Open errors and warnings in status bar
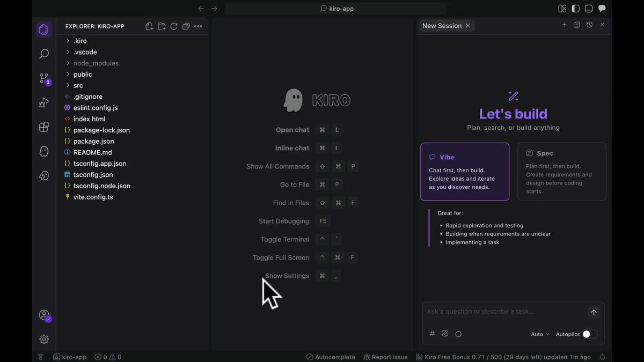Viewport: 644px width, 362px height. pyautogui.click(x=108, y=357)
